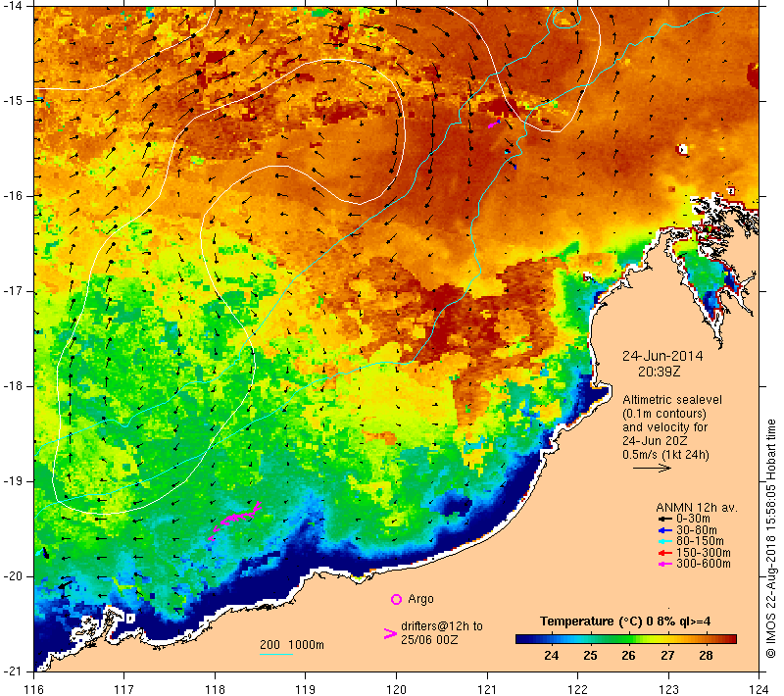Click the date text 24-Jun-2014

tap(662, 356)
